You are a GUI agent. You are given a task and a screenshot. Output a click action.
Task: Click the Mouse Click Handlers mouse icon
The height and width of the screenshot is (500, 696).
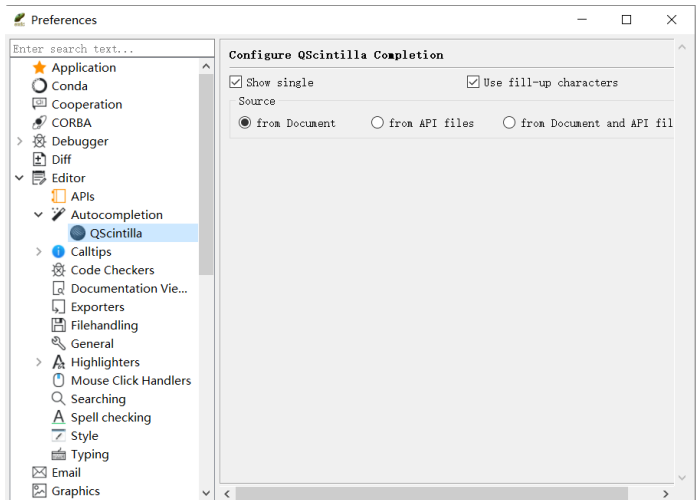click(58, 380)
